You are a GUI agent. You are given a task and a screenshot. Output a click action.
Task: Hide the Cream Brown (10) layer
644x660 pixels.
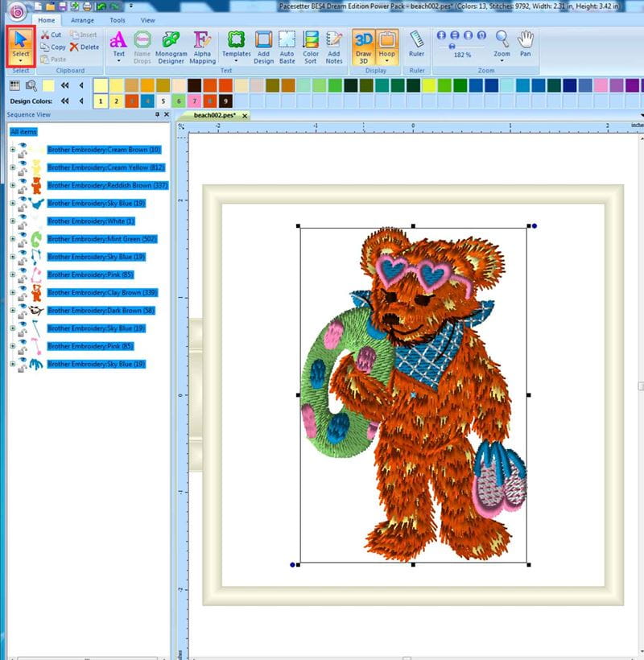click(23, 146)
